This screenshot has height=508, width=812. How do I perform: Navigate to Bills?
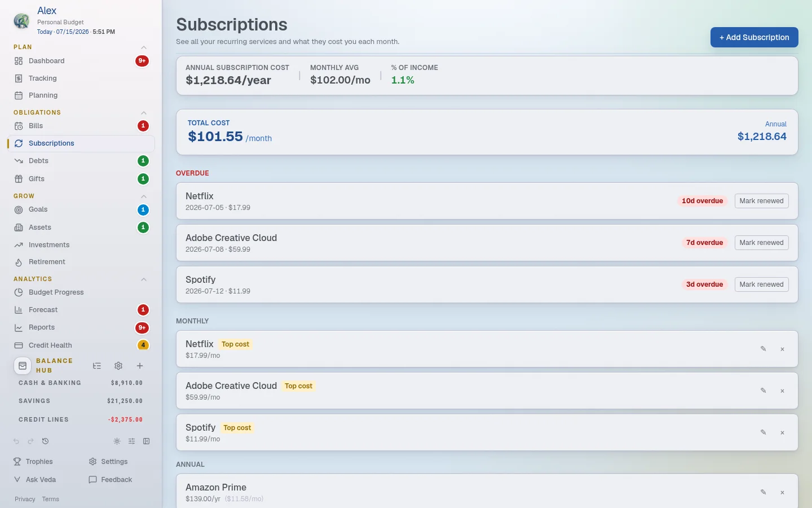tap(81, 126)
